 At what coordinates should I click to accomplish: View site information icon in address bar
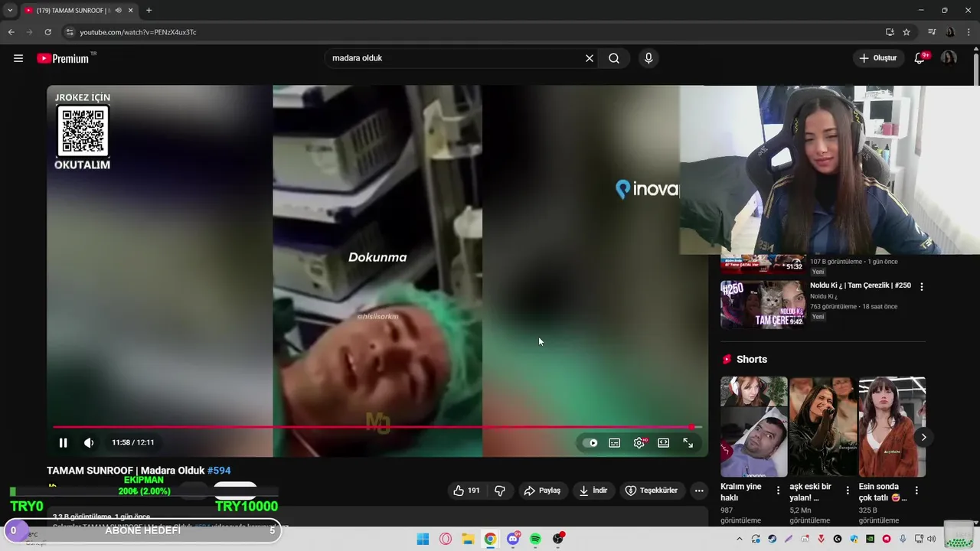tap(70, 32)
